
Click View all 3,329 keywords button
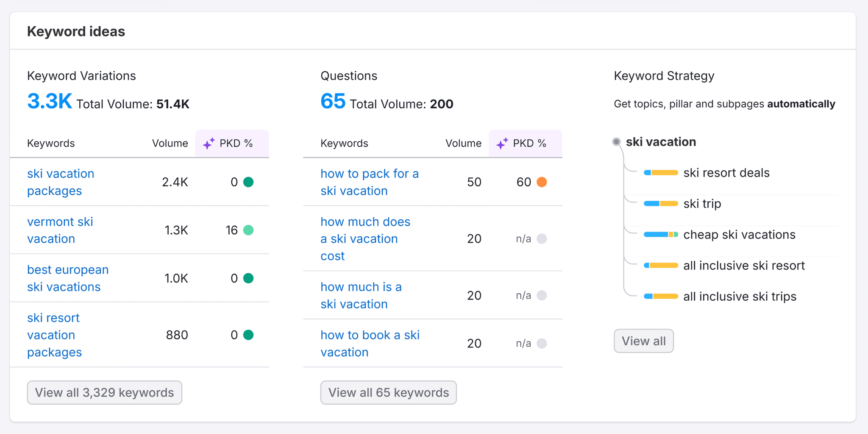pos(105,392)
